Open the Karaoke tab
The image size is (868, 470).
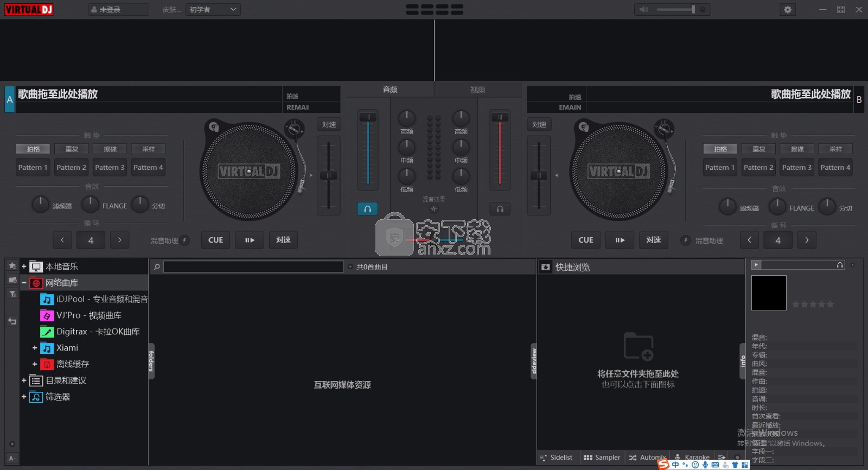pos(692,458)
